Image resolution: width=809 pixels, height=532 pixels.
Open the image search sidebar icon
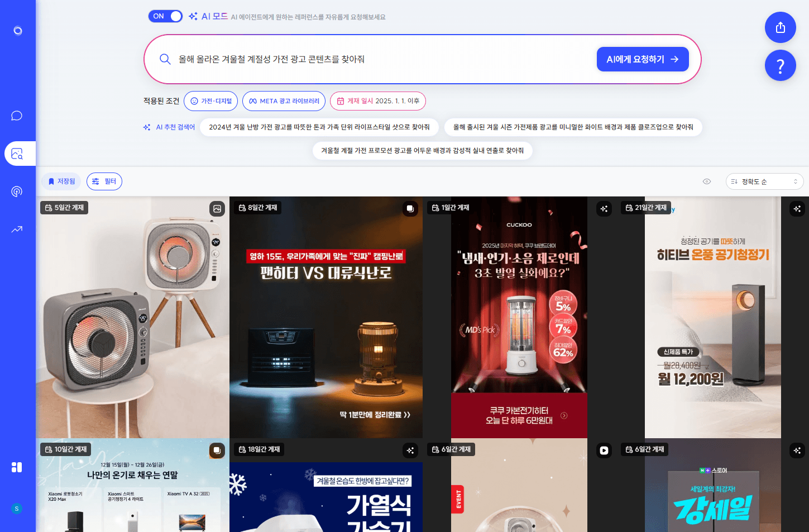tap(17, 154)
